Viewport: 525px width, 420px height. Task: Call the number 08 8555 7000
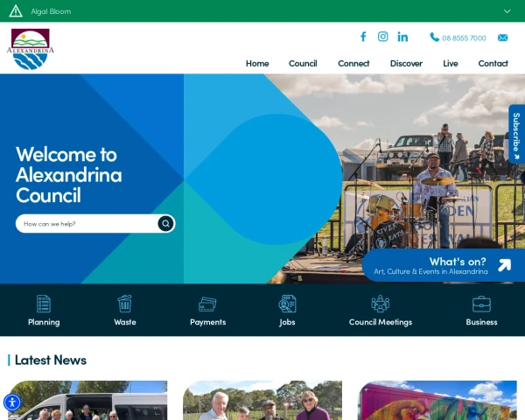point(464,38)
